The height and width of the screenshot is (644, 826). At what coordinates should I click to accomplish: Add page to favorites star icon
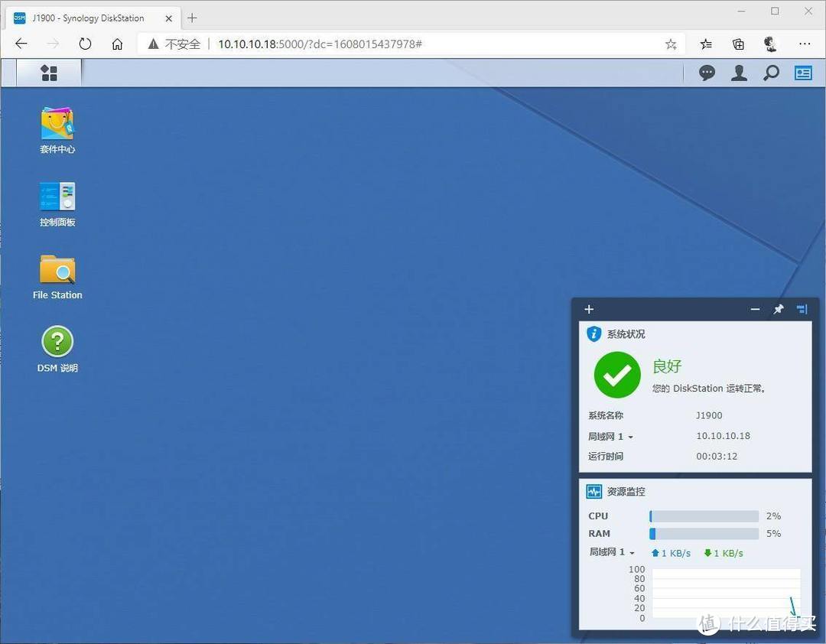pyautogui.click(x=671, y=44)
